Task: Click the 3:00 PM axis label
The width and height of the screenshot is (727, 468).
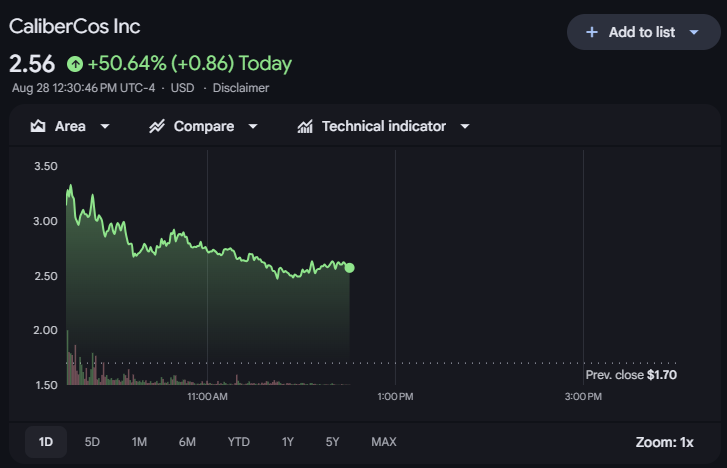Action: 583,397
